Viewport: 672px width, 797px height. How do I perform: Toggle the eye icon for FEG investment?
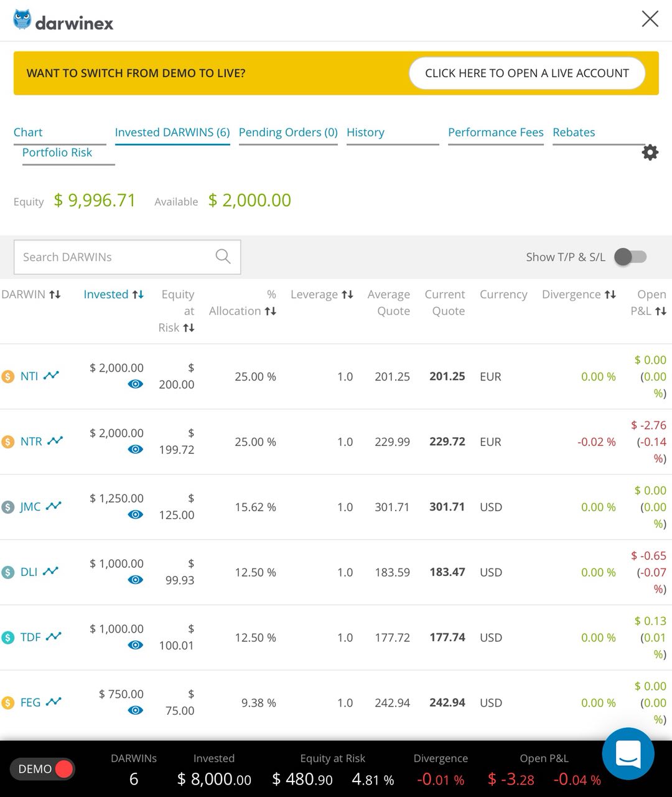coord(135,710)
